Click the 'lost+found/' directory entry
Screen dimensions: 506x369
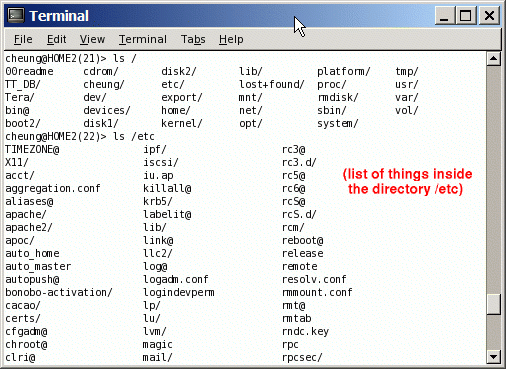click(x=272, y=84)
